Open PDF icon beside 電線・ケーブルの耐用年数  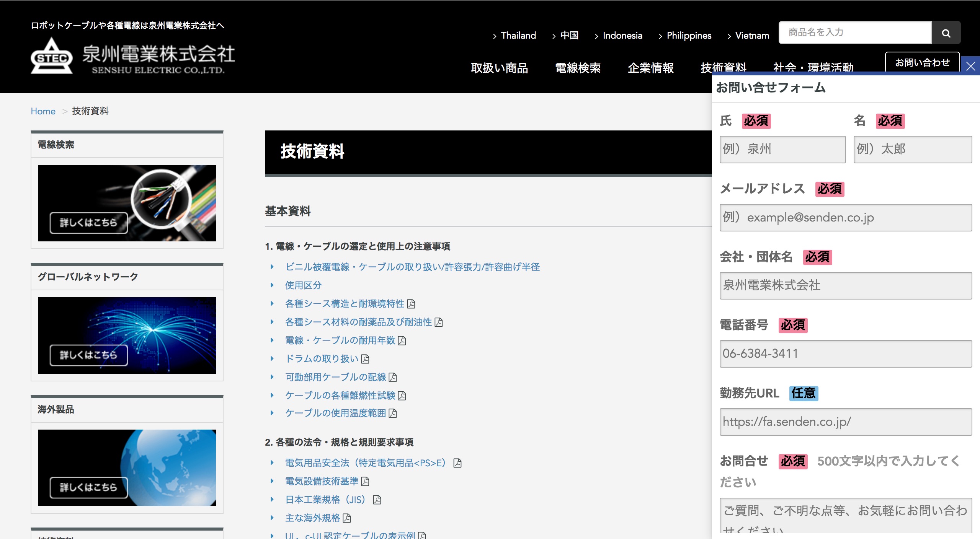(402, 340)
